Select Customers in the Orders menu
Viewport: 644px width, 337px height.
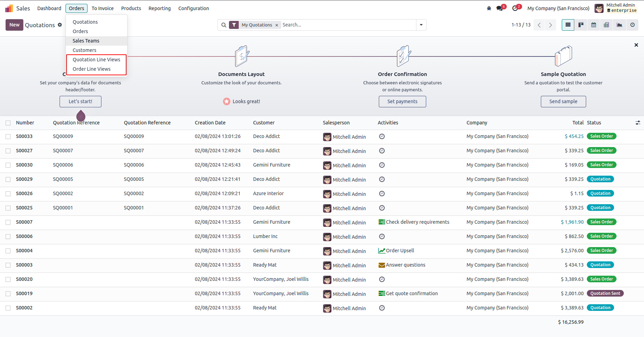[97, 50]
